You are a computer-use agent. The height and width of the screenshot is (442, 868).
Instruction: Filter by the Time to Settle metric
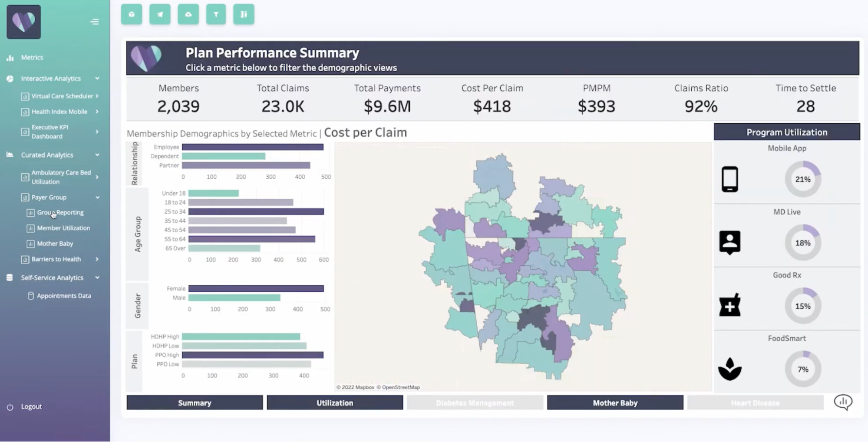[x=805, y=99]
